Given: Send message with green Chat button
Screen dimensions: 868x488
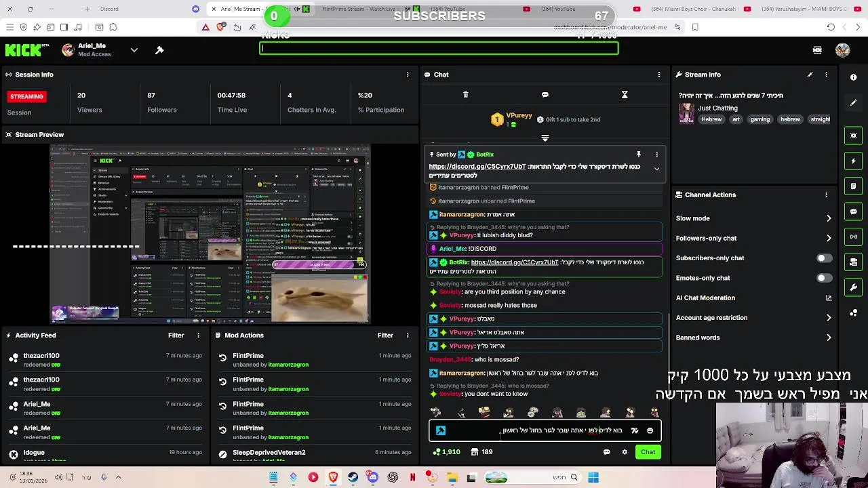Looking at the screenshot, I should (x=648, y=452).
